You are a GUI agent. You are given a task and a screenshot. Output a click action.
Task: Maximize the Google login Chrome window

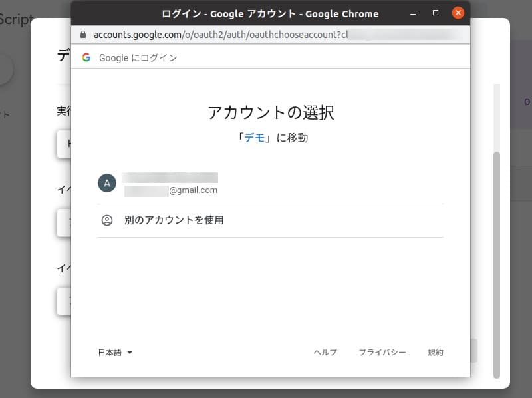(x=436, y=13)
